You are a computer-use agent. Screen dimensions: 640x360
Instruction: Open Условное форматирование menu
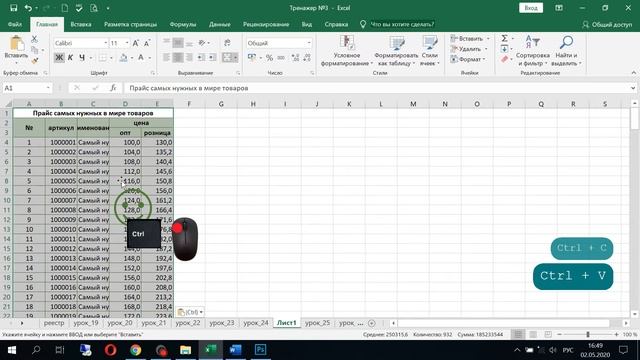pos(347,51)
